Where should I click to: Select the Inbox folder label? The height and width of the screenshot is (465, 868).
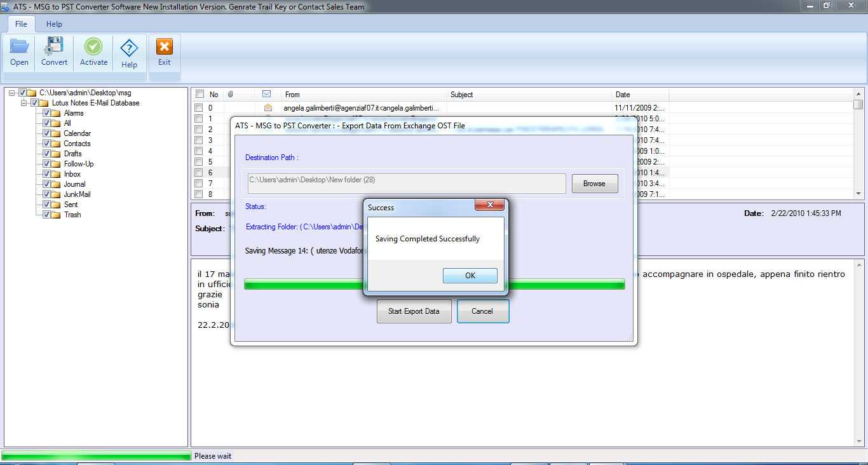point(72,174)
